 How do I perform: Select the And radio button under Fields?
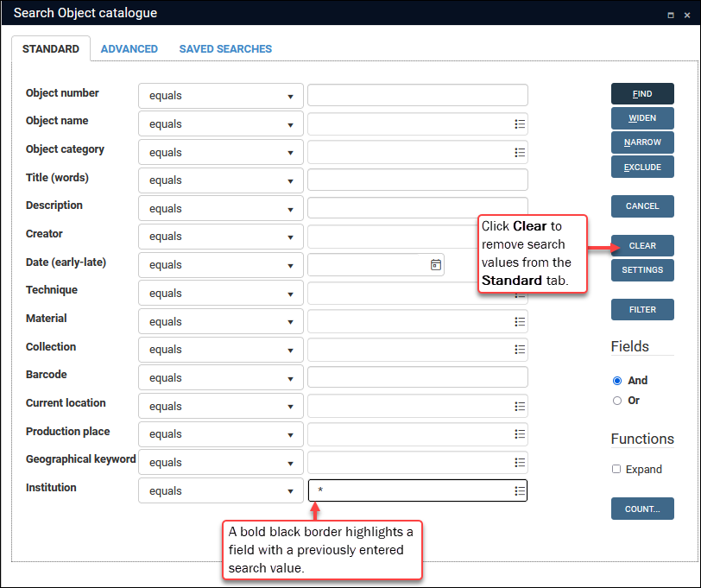(617, 380)
